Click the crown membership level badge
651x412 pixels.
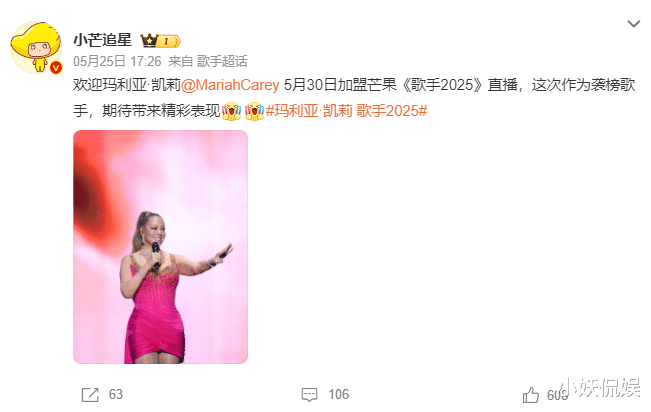160,41
